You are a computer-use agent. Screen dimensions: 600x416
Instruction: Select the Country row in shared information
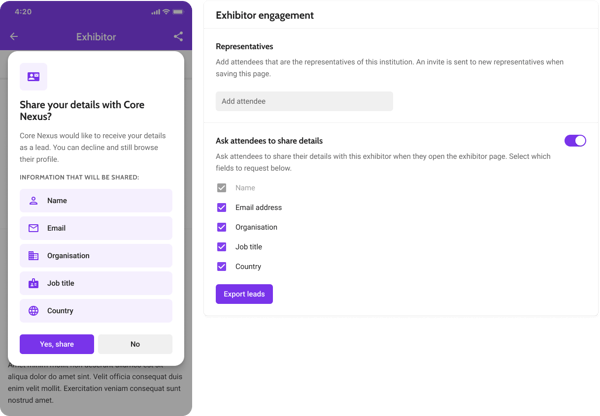tap(96, 311)
